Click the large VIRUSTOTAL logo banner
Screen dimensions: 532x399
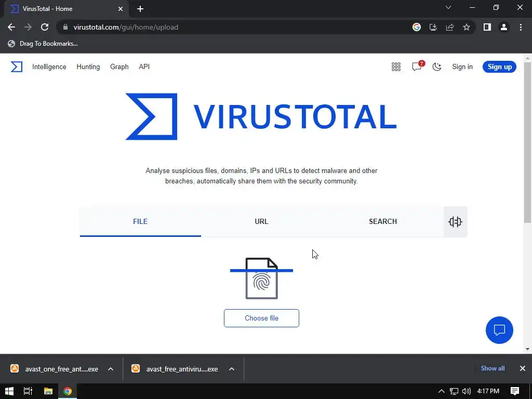click(261, 116)
